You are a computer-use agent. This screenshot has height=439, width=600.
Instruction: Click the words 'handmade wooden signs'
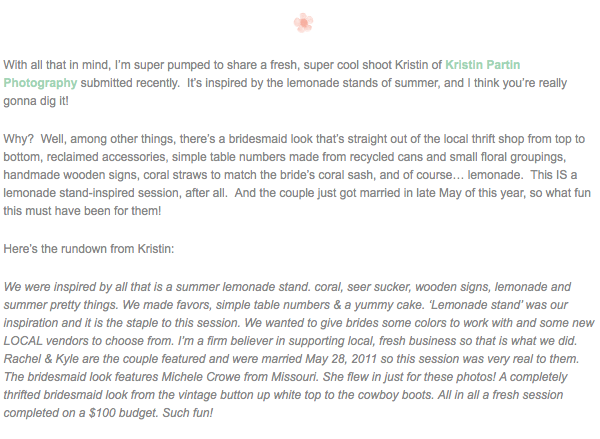pos(71,175)
